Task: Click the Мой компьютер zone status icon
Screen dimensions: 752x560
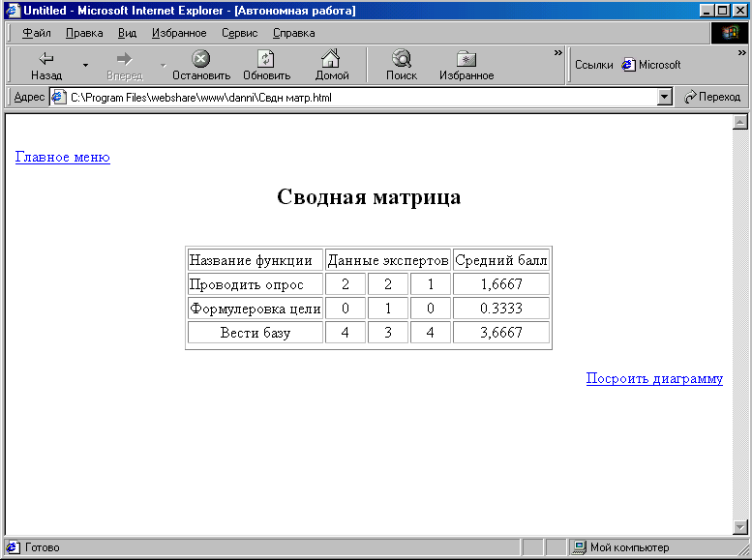Action: (x=579, y=547)
